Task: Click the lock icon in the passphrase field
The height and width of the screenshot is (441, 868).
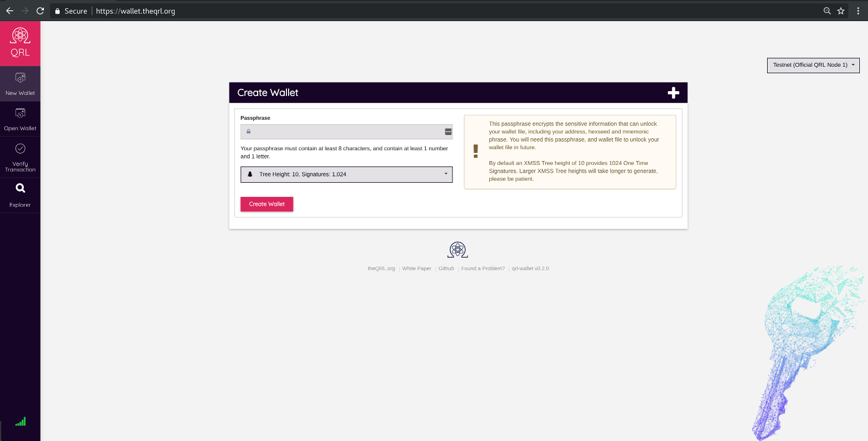Action: coord(248,132)
